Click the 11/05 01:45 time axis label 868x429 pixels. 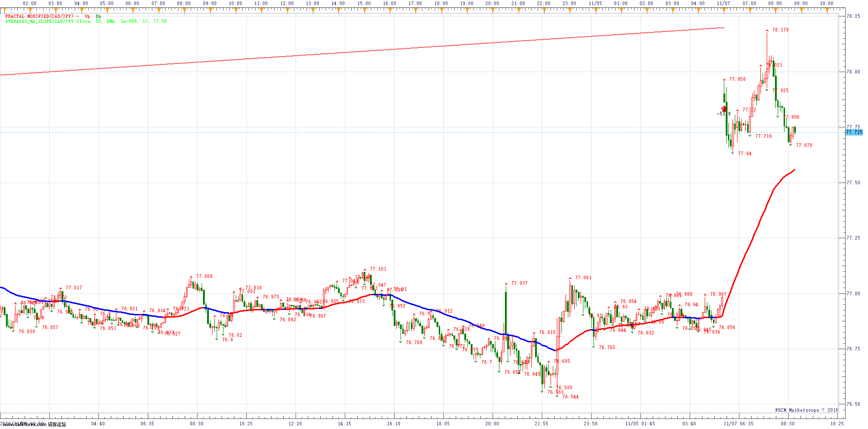pyautogui.click(x=640, y=424)
